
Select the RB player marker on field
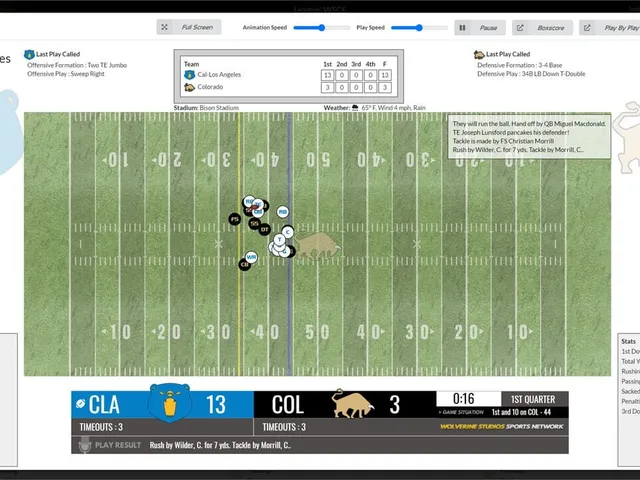point(282,212)
